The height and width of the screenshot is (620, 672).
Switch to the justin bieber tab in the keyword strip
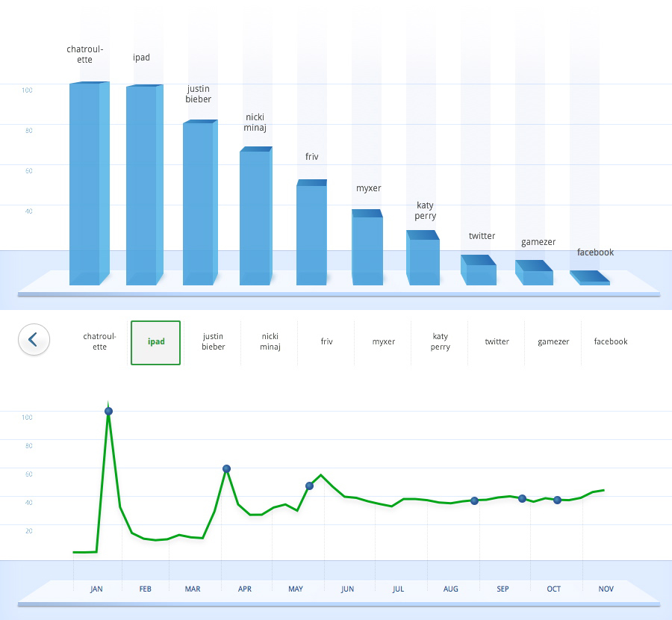(x=213, y=341)
